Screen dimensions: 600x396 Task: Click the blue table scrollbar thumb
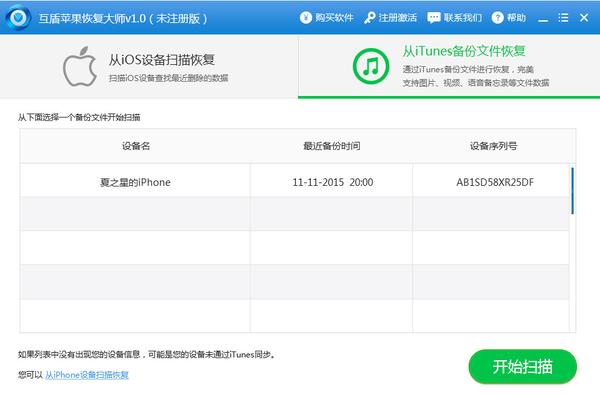click(572, 191)
